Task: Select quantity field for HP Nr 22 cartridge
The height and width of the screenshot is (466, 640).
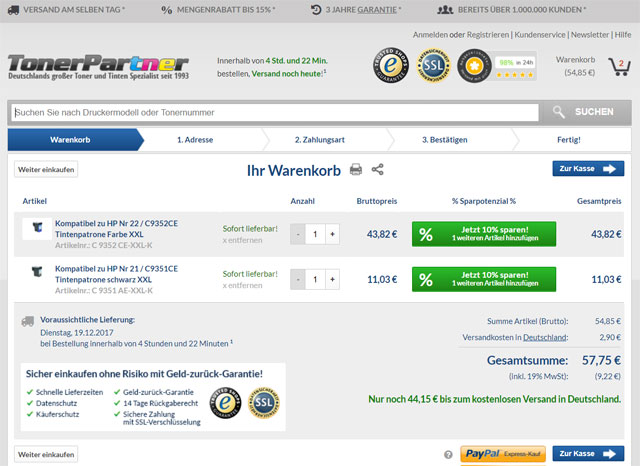Action: pyautogui.click(x=315, y=234)
